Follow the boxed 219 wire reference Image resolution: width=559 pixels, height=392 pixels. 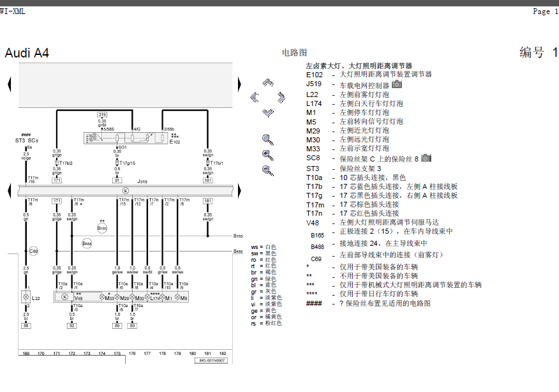click(102, 115)
